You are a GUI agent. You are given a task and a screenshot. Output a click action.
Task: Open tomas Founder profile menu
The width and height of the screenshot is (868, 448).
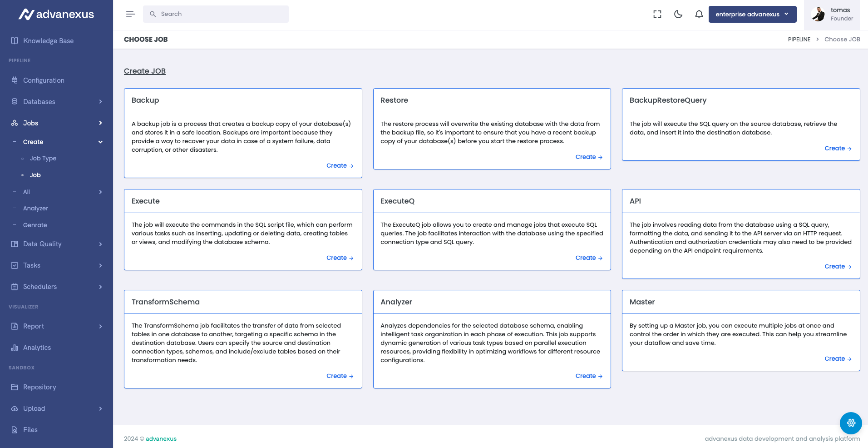[x=832, y=14]
